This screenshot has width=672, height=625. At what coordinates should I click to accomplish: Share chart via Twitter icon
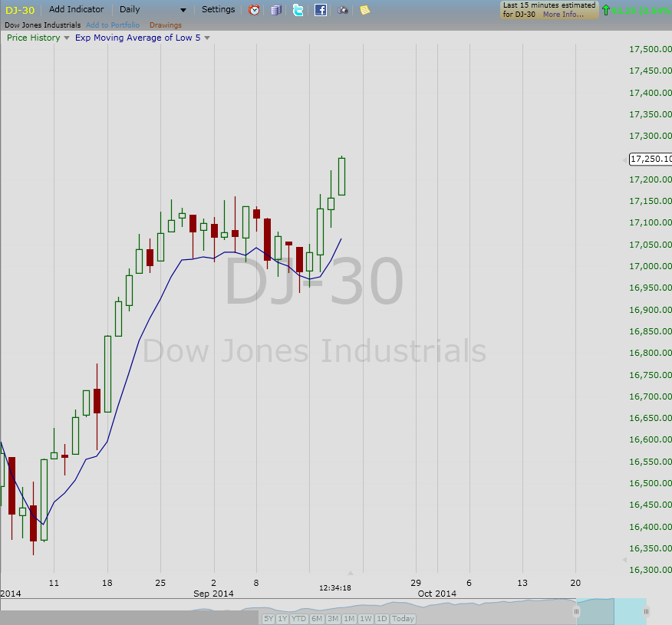coord(298,10)
